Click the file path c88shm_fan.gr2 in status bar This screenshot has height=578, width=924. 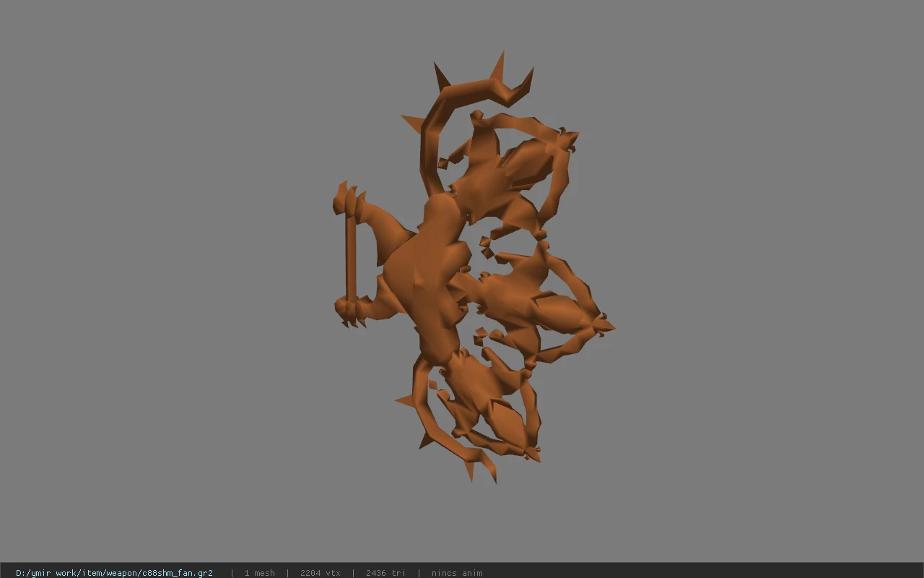(x=114, y=573)
